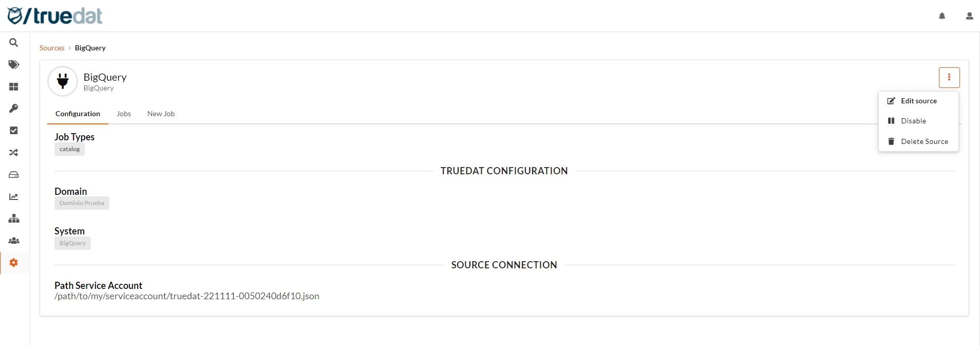Toggle the three-dot source actions menu
Image resolution: width=980 pixels, height=346 pixels.
(949, 78)
